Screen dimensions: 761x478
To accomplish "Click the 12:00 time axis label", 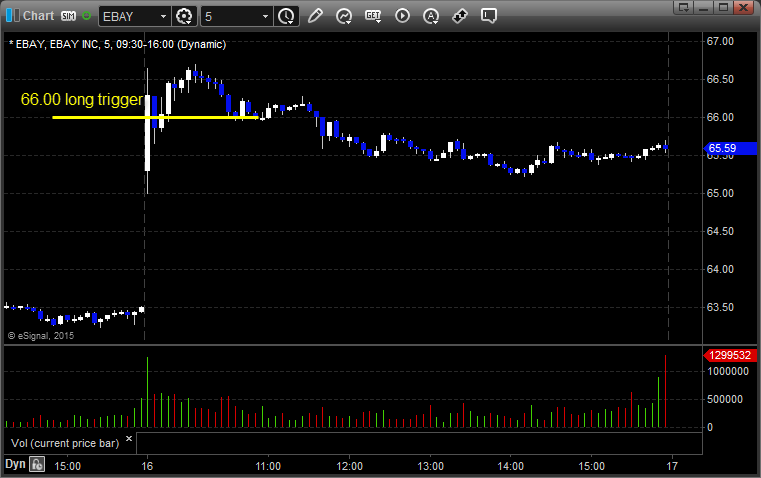I will [x=349, y=466].
